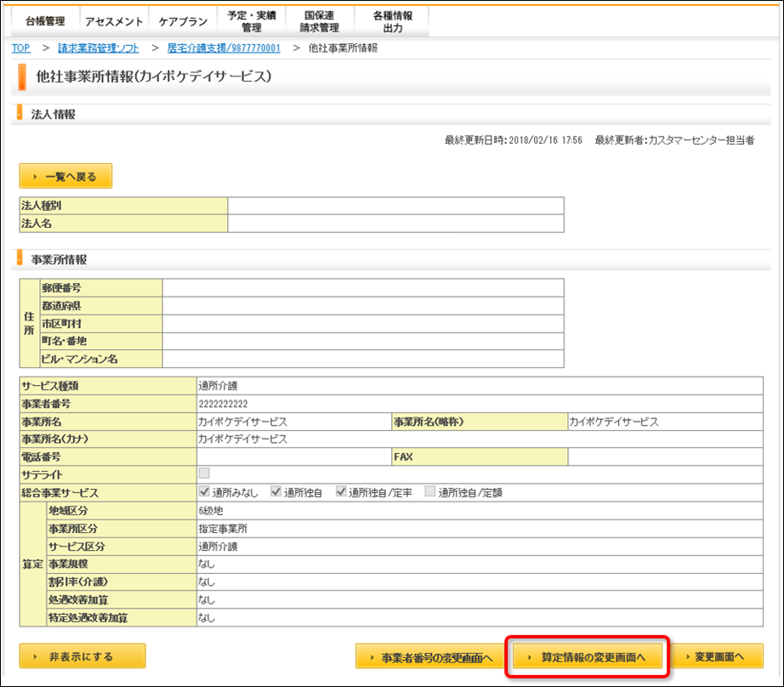This screenshot has height=687, width=784.
Task: Click the 総合事業サービス label cell
Action: tap(108, 492)
